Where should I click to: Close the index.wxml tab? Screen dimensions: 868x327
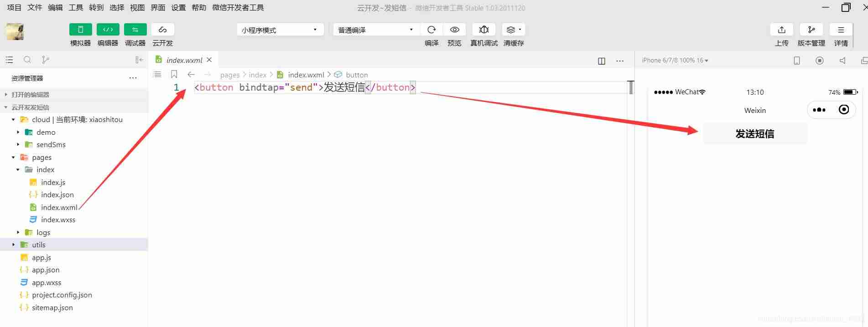[x=209, y=60]
